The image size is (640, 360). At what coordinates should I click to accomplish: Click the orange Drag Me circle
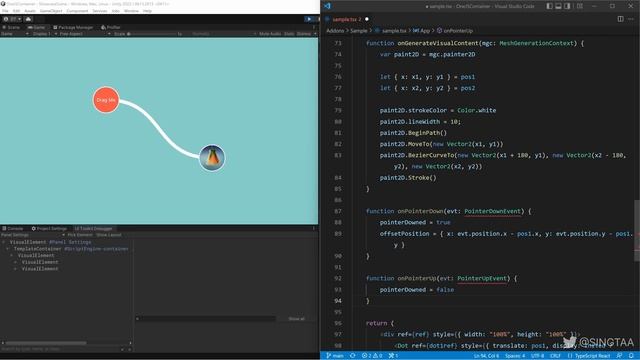coord(106,100)
